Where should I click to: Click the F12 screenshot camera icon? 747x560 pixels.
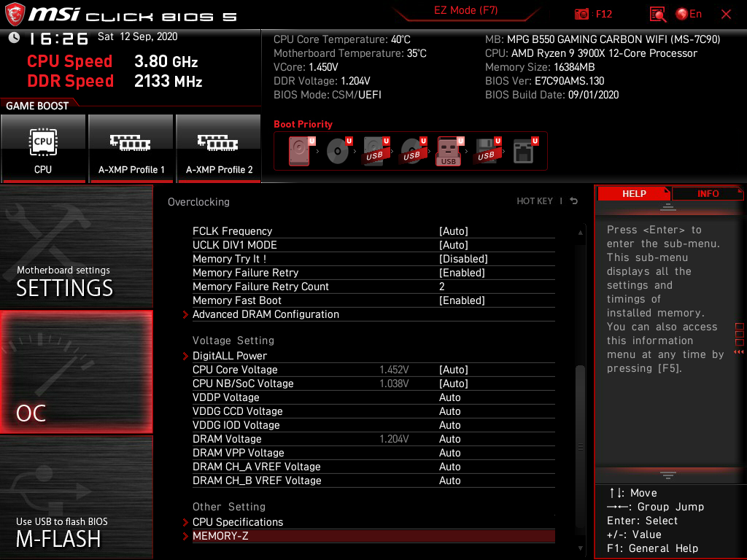(x=581, y=14)
